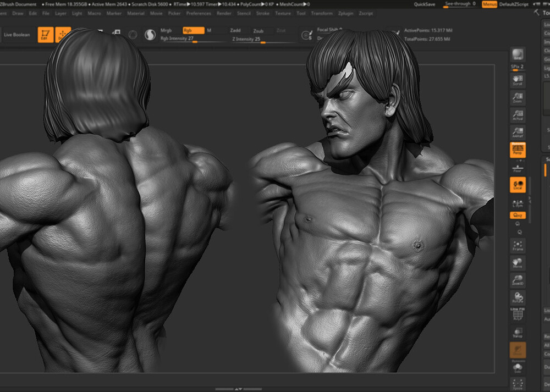This screenshot has width=550, height=392.
Task: Open the Zscript menu
Action: pos(366,13)
